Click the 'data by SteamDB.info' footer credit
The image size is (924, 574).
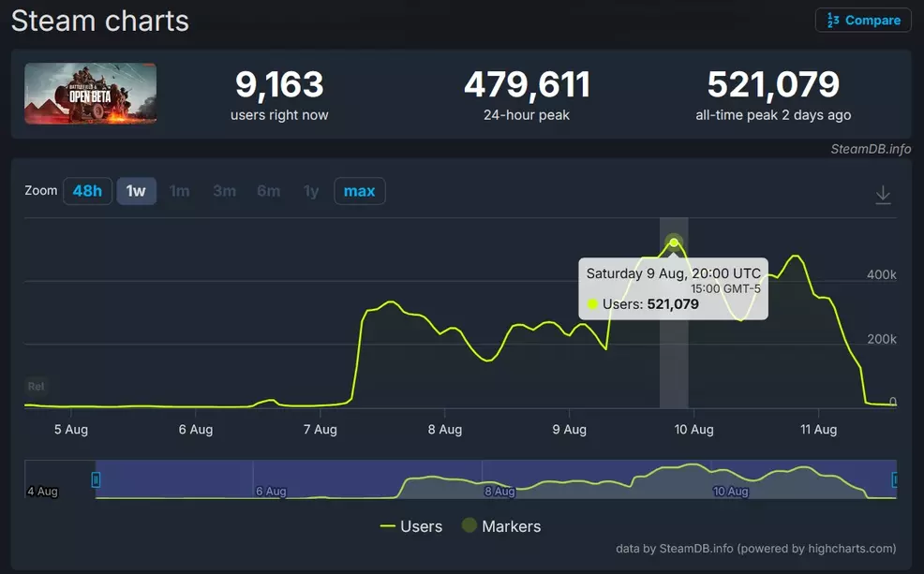(x=755, y=548)
